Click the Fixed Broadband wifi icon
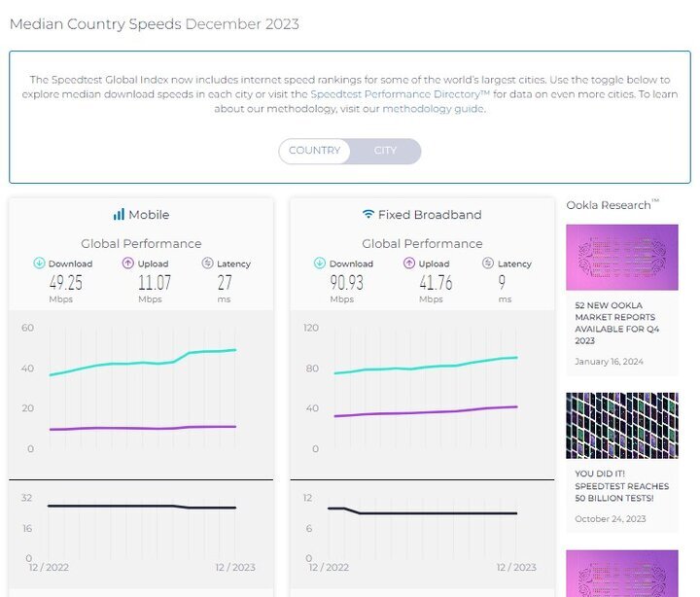This screenshot has width=700, height=597. point(367,214)
